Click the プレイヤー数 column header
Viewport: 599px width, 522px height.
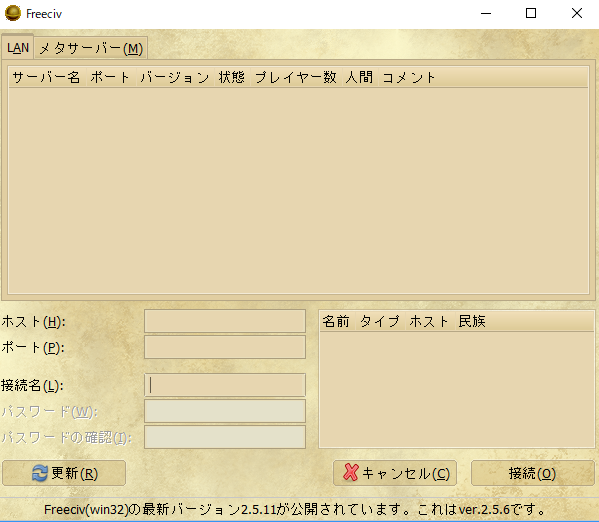coord(296,78)
